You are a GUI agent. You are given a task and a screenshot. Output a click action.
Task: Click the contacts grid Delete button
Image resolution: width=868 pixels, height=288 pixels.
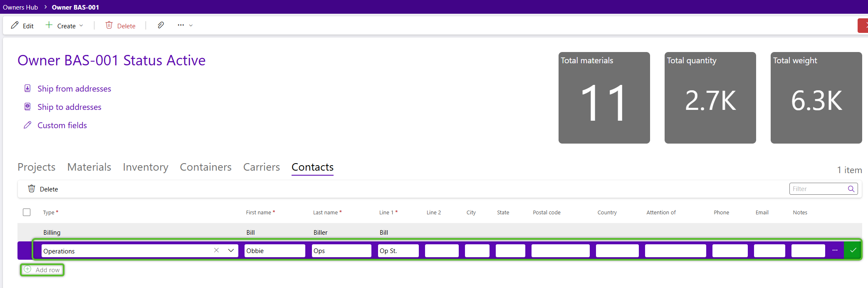[x=43, y=189]
